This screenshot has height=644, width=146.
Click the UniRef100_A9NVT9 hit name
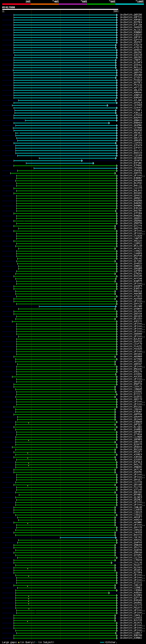click(131, 70)
